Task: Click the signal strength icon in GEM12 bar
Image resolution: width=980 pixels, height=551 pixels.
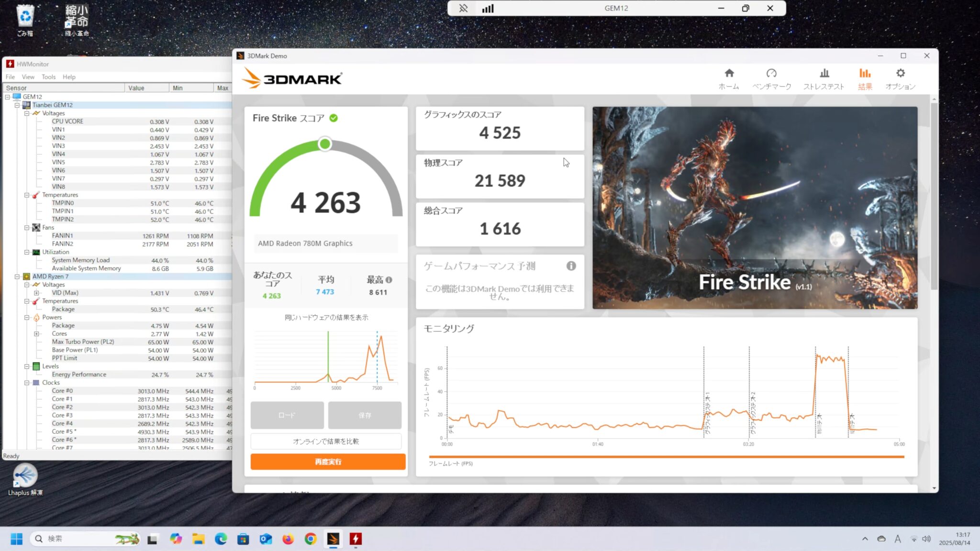Action: (488, 8)
